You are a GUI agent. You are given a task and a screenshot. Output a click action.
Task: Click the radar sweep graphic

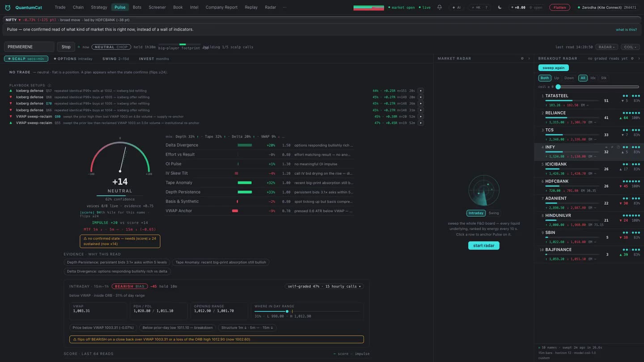(483, 190)
